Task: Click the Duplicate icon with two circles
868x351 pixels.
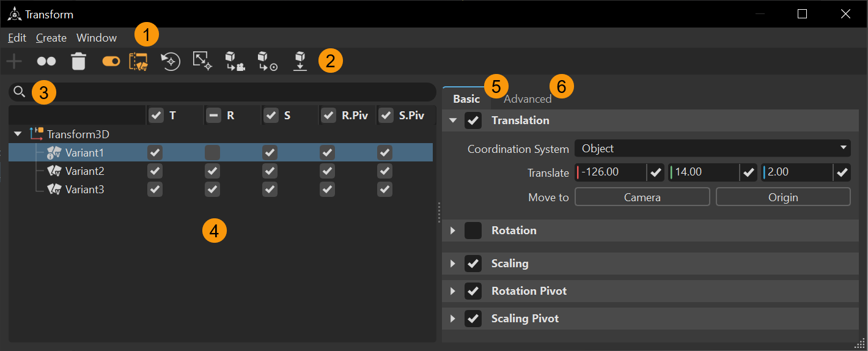Action: (x=46, y=61)
